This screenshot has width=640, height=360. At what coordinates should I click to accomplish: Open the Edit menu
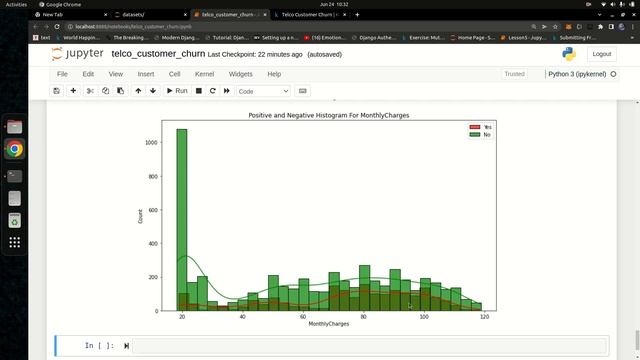(88, 74)
